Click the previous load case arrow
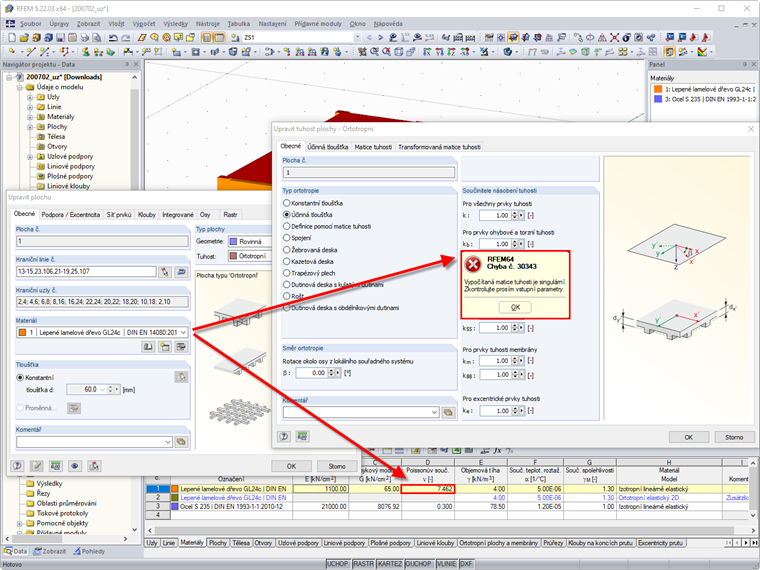The image size is (760, 570). pyautogui.click(x=369, y=37)
